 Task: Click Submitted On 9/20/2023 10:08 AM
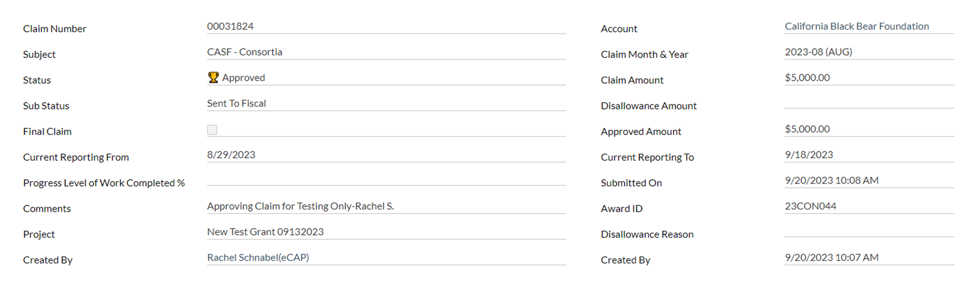pos(831,180)
